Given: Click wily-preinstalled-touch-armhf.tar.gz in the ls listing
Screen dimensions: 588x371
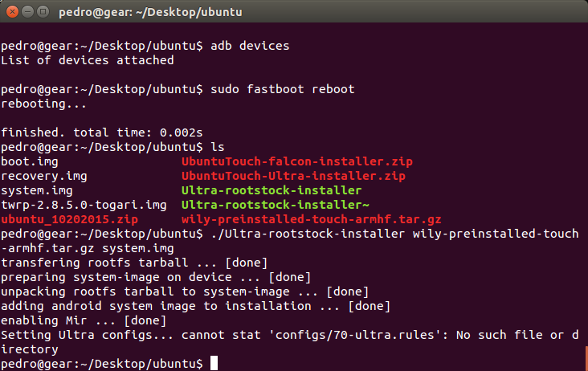Looking at the screenshot, I should [311, 219].
